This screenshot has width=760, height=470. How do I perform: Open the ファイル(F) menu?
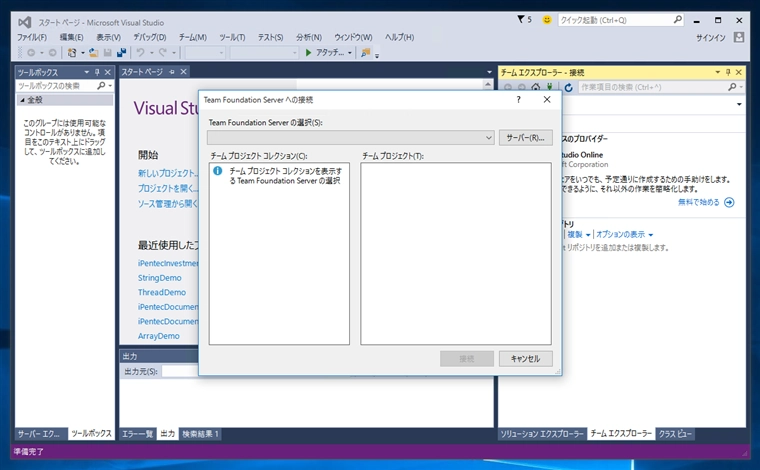tap(32, 37)
